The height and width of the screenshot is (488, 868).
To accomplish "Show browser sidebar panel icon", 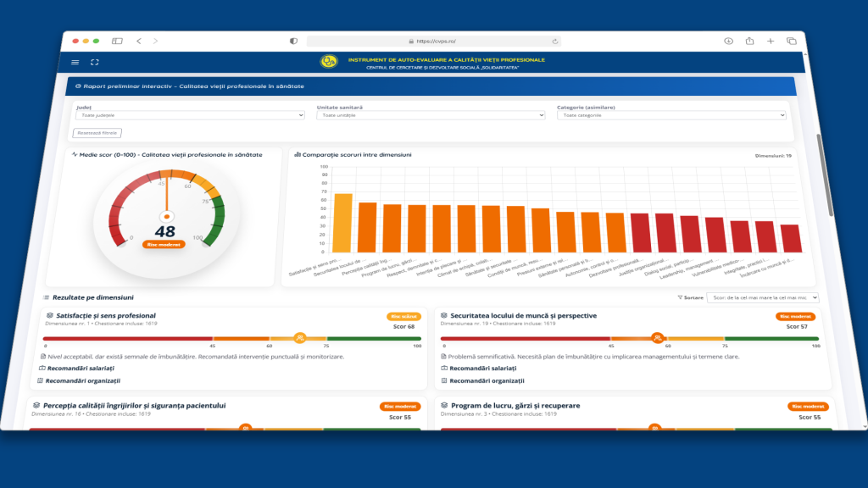I will coord(117,41).
